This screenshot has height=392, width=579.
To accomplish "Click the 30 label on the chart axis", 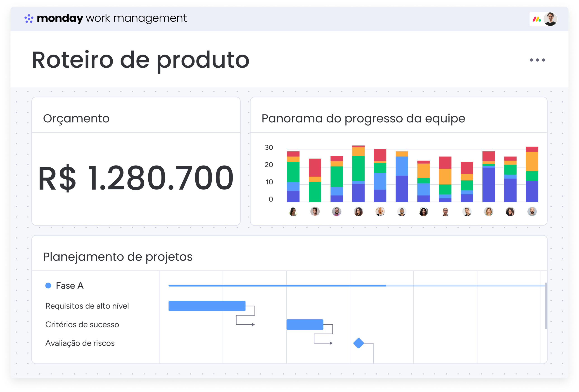I will click(269, 147).
